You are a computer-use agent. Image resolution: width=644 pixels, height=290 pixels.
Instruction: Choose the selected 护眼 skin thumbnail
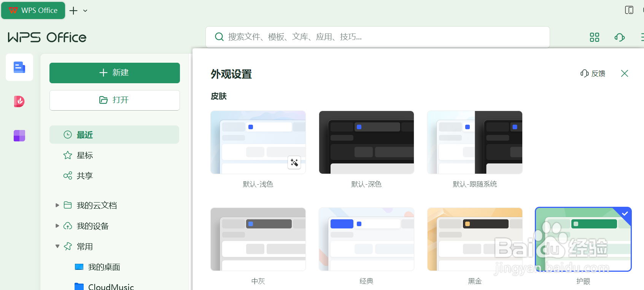pos(583,239)
